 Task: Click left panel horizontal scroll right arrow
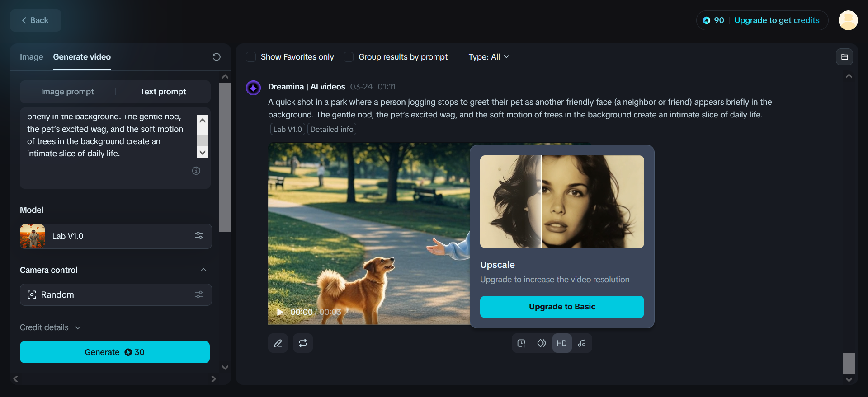coord(214,379)
